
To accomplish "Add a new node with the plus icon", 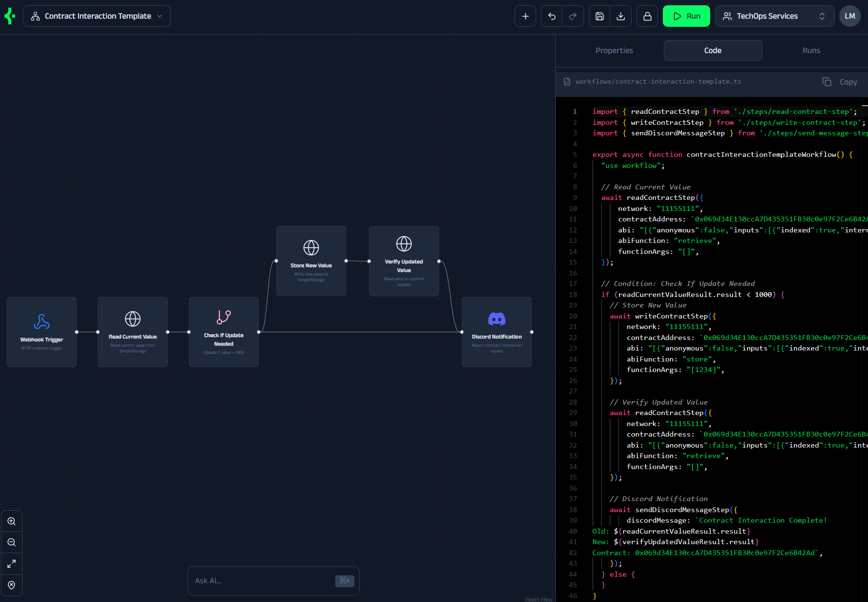I will (x=525, y=16).
